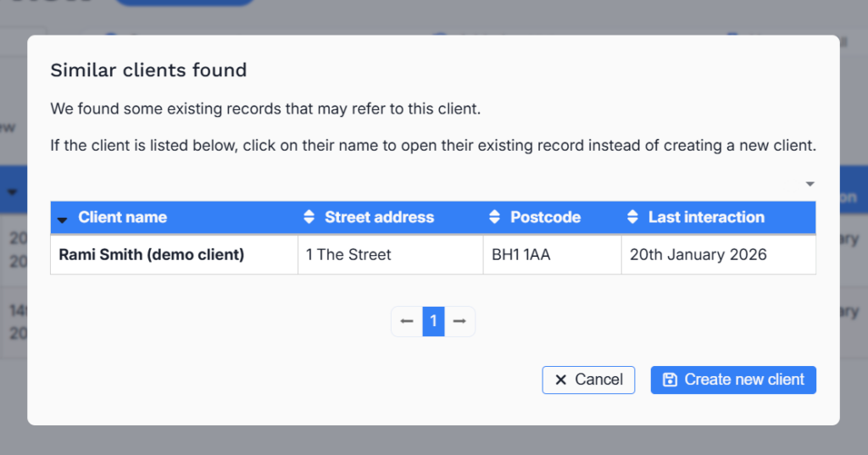Select page 1 in the pagination

pyautogui.click(x=433, y=321)
